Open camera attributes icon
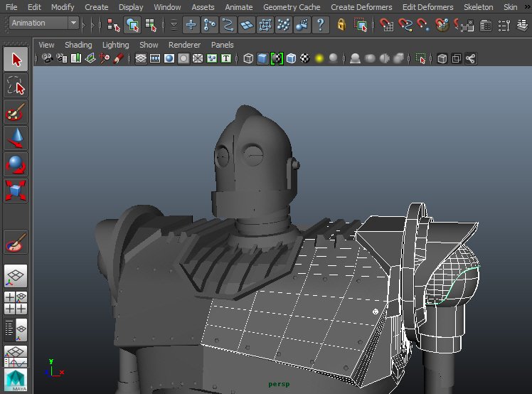This screenshot has width=532, height=394. coord(61,58)
